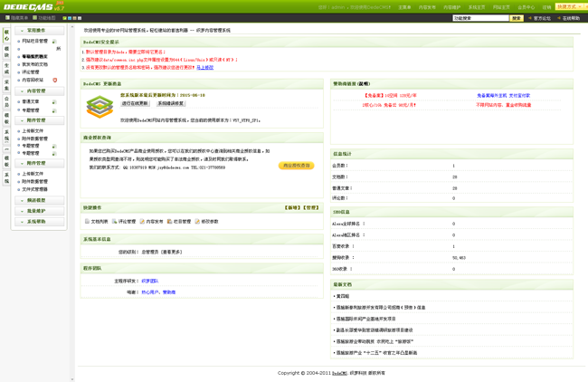Click the red recycle icon beside 内容回收站

click(55, 80)
